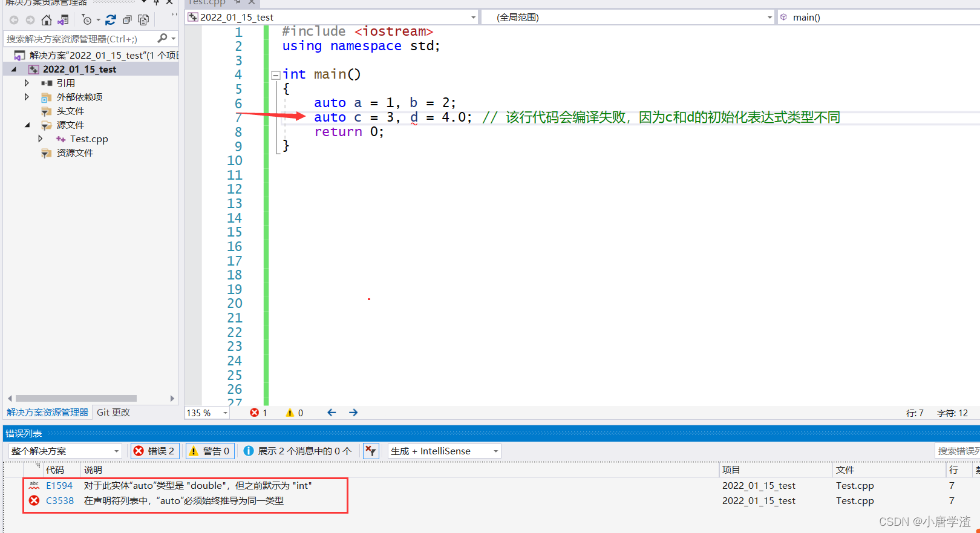Open the 135 % zoom dropdown

click(207, 413)
